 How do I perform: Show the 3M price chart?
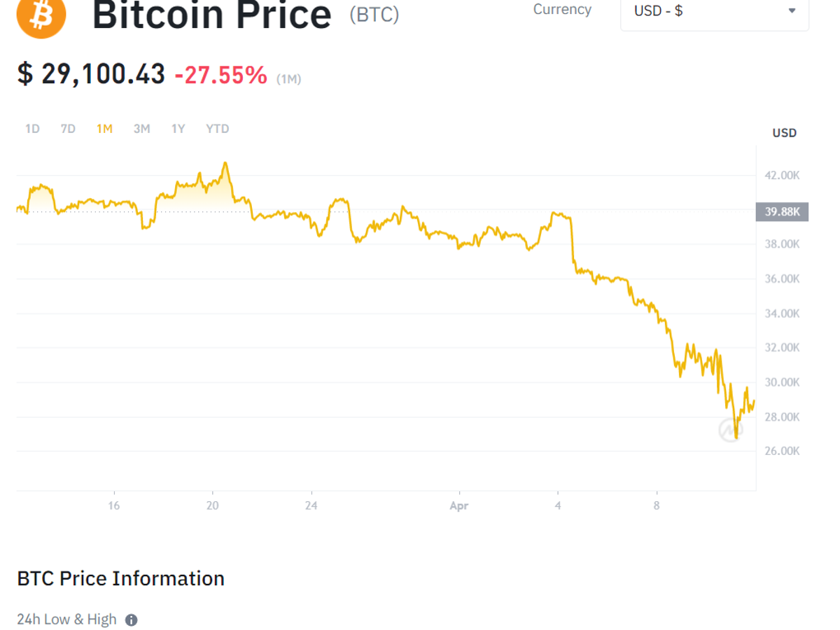point(141,129)
